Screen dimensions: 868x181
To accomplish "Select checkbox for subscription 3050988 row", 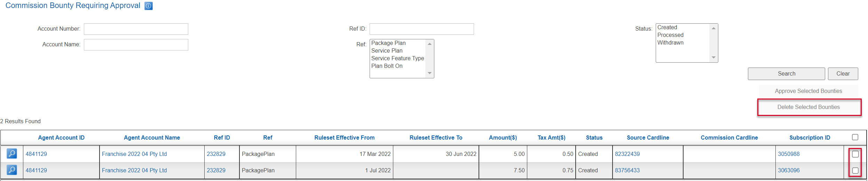I will click(x=855, y=154).
